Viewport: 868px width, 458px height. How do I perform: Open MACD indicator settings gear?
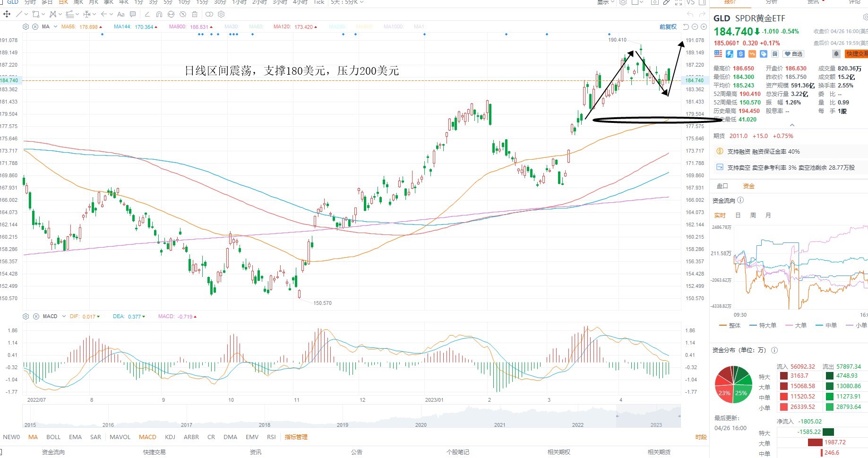[26, 316]
